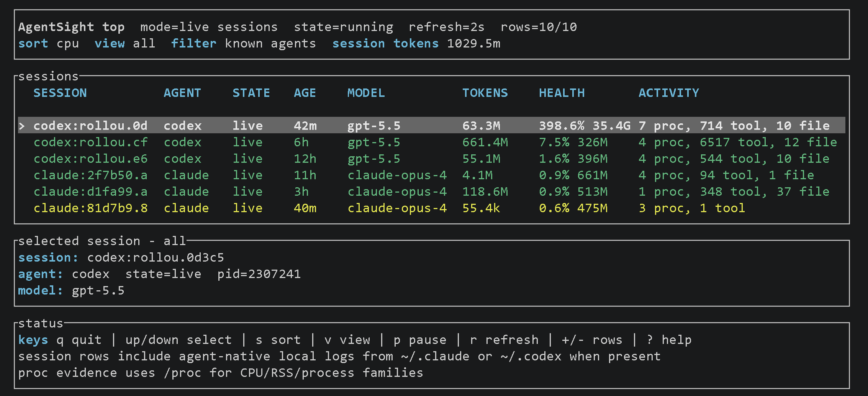
Task: Click the '12h' age cell
Action: pos(305,159)
